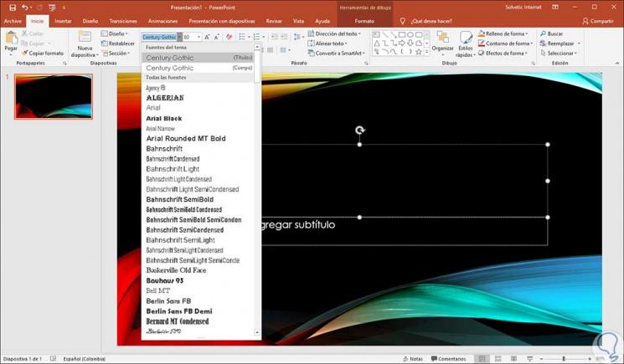Switch to the Insertar tab
624x364 pixels.
pyautogui.click(x=64, y=21)
